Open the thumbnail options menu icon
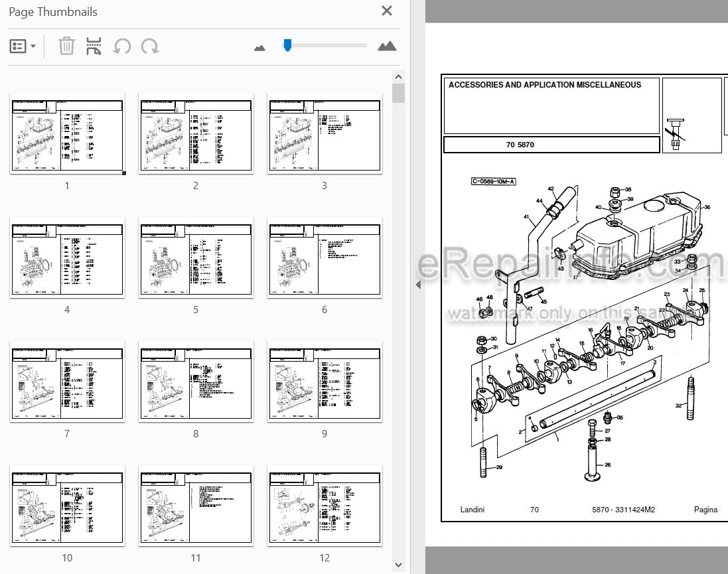Viewport: 728px width, 574px height. click(18, 46)
